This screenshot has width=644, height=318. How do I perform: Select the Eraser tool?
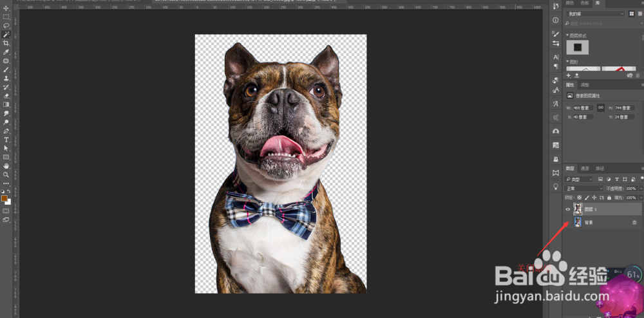[6, 96]
